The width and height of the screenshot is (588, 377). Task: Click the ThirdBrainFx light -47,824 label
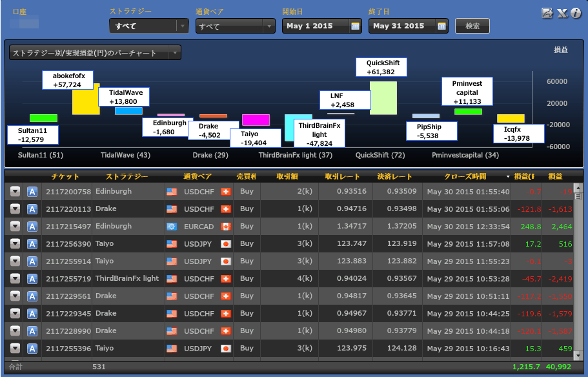point(319,134)
